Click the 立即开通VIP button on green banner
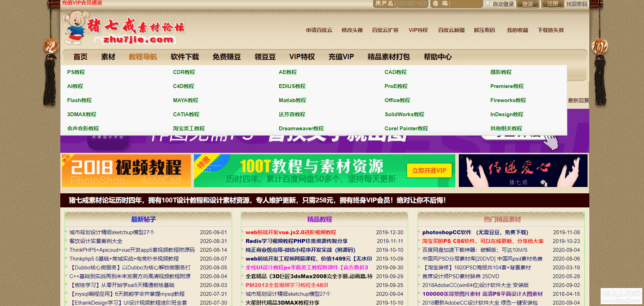This screenshot has height=306, width=644. (x=429, y=171)
